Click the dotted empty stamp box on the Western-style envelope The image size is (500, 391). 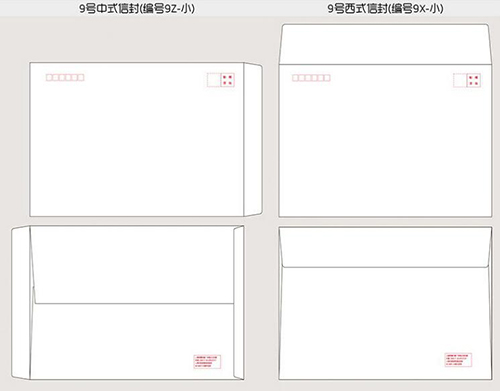coord(460,80)
